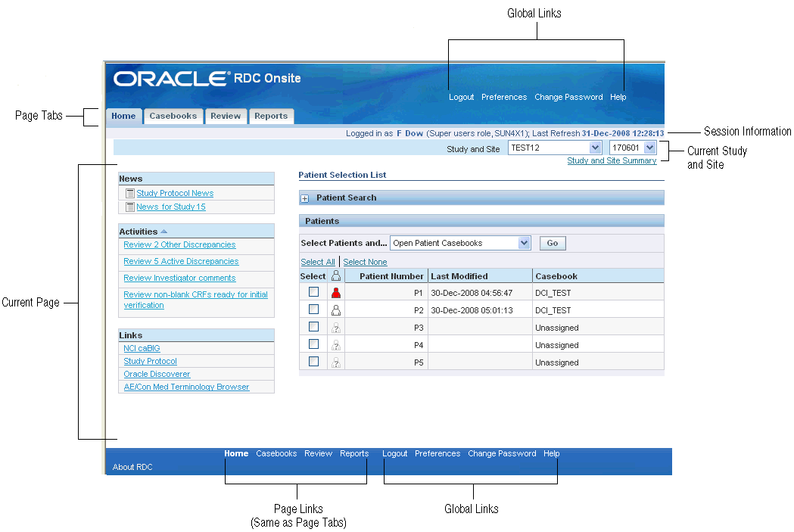Click the unassigned patient icon for P3
Screen dimensions: 794x532
point(336,328)
